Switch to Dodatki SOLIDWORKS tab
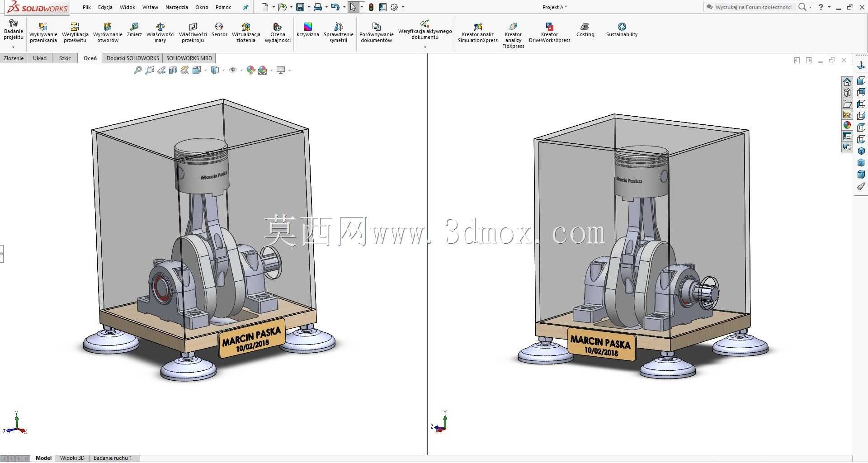 tap(133, 58)
